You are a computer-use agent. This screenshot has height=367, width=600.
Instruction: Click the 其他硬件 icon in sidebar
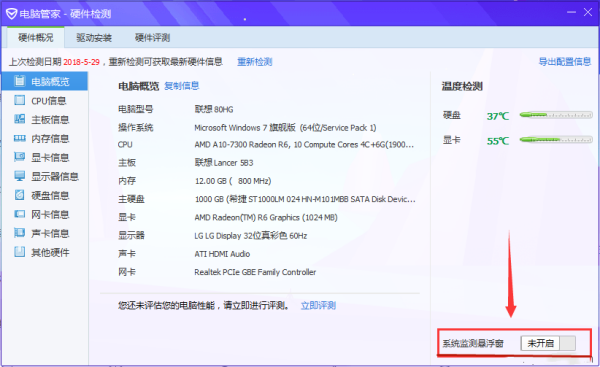pos(20,252)
